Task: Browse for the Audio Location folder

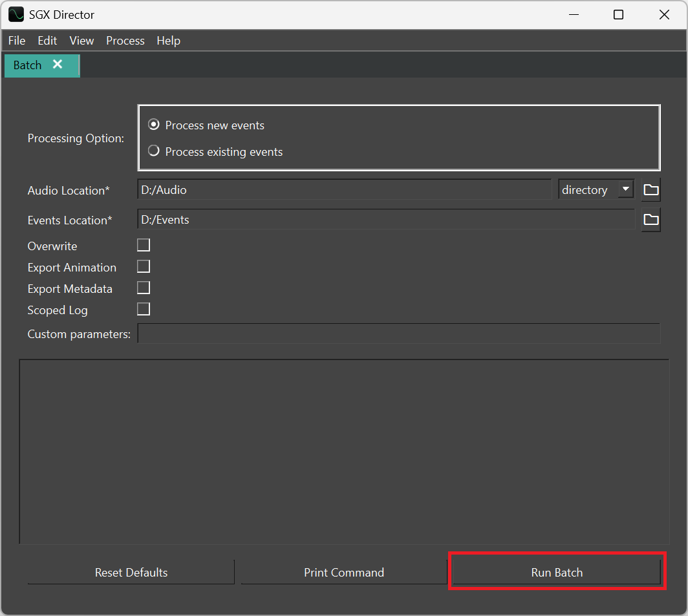Action: (x=650, y=190)
